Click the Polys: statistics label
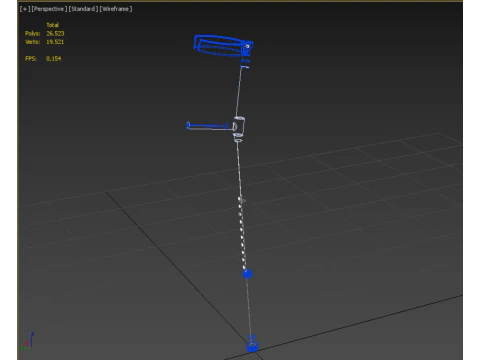 [x=32, y=33]
